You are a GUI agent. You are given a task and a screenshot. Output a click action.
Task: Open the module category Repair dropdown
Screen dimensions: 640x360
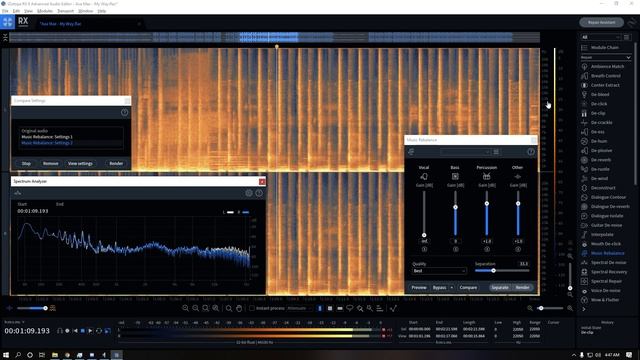coord(606,57)
